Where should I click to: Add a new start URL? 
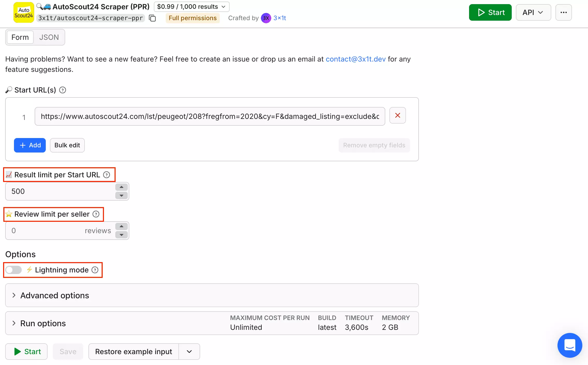pyautogui.click(x=30, y=145)
